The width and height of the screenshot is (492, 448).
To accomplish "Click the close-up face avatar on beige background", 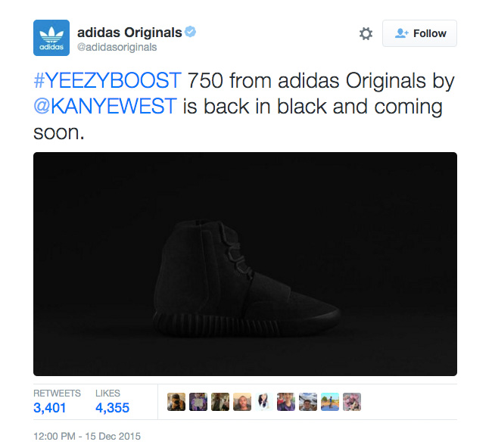I will (x=242, y=402).
